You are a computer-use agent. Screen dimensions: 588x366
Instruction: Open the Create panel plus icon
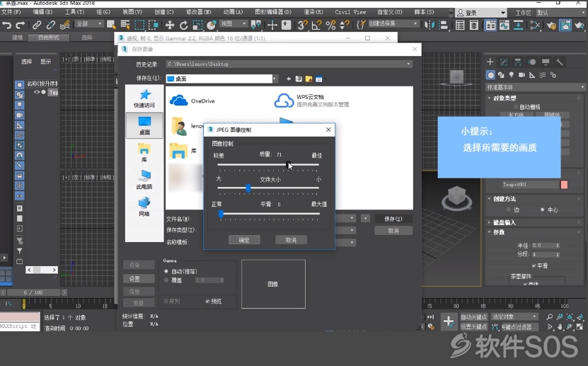point(490,62)
